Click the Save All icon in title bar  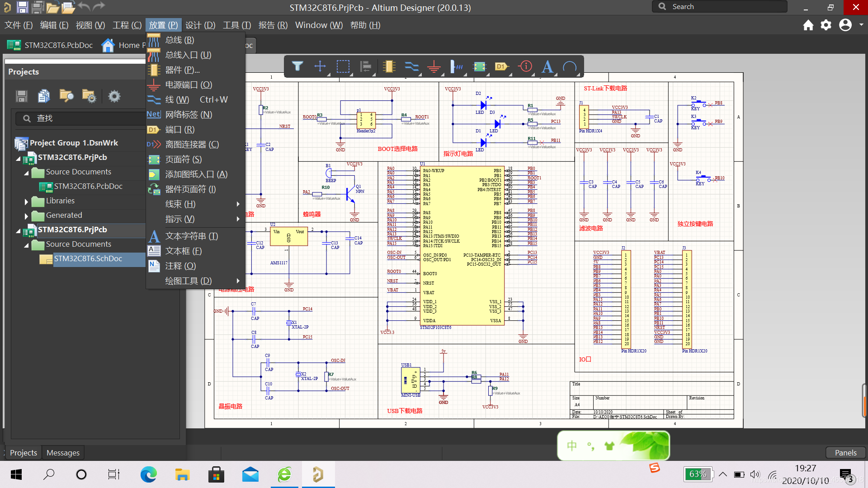[x=38, y=7]
